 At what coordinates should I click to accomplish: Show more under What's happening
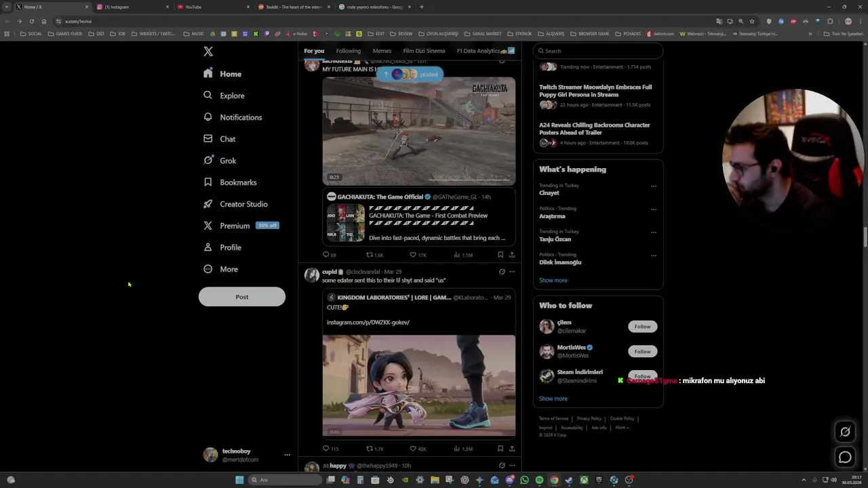coord(553,281)
